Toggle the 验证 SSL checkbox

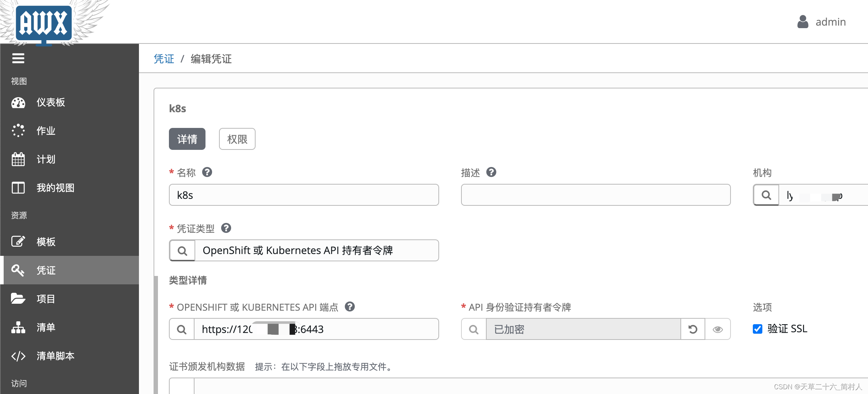point(758,329)
